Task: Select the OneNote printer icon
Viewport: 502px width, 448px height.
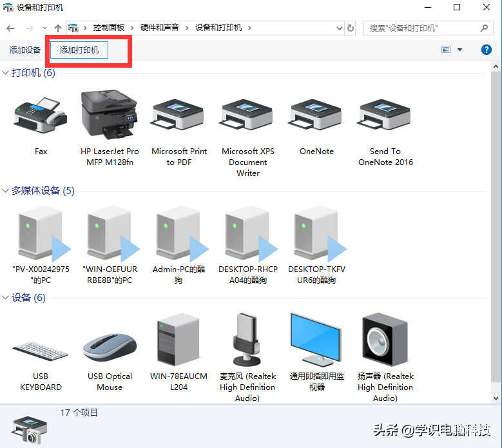Action: pos(315,114)
